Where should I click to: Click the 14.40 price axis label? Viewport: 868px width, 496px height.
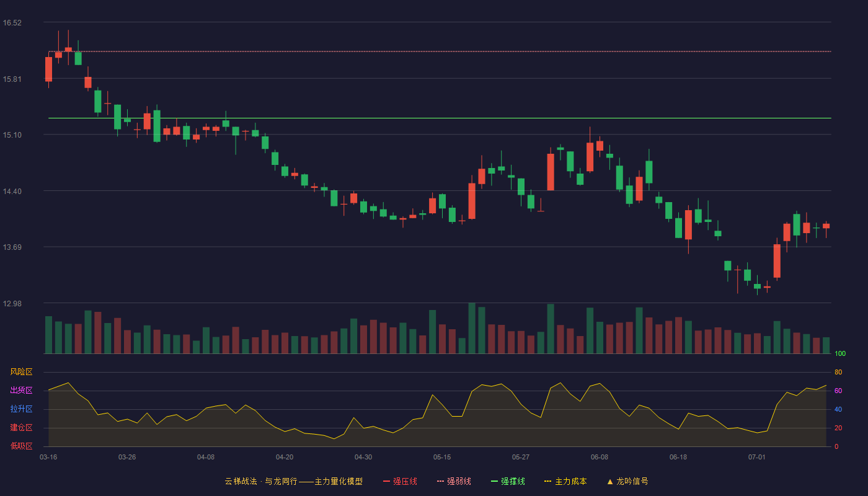(x=12, y=192)
